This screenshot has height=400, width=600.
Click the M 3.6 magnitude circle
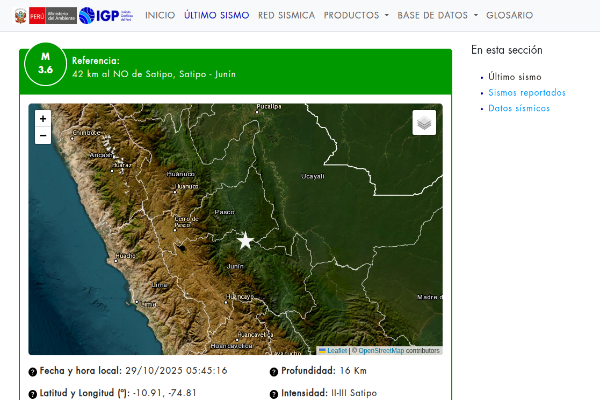(x=46, y=64)
